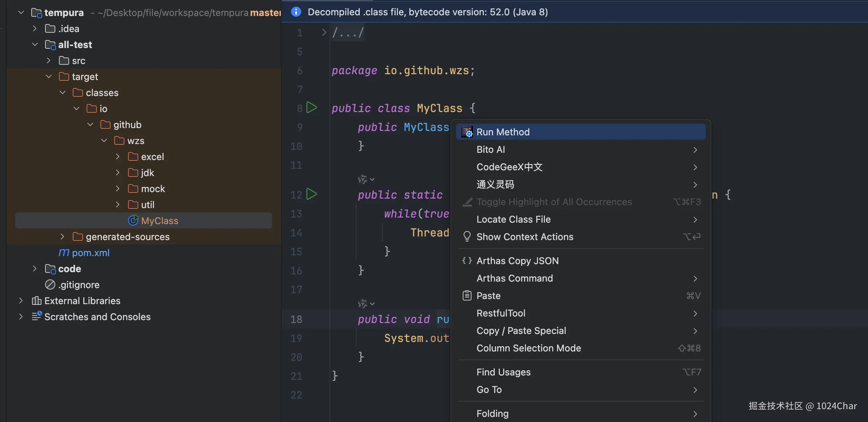Click the Run Method plugin icon
The image size is (868, 422).
467,132
